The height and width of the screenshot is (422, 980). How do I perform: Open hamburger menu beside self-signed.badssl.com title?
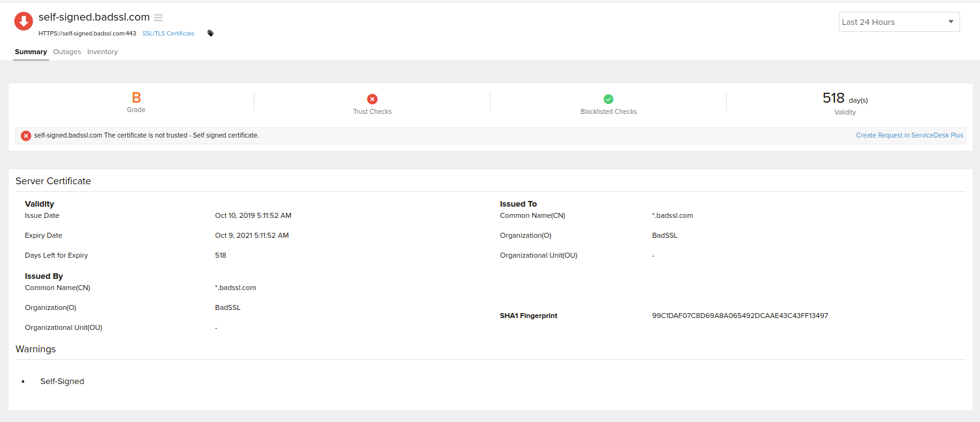pos(159,18)
